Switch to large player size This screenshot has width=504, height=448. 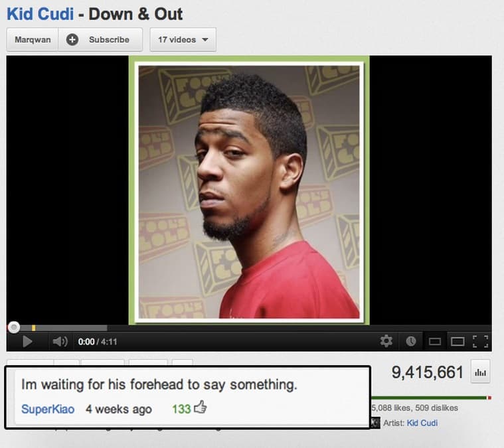(458, 341)
